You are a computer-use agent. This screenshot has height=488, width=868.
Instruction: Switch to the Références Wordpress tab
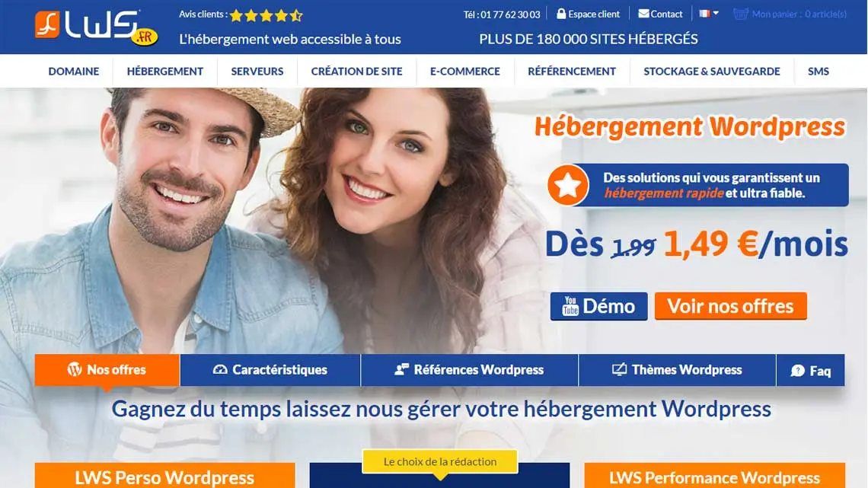470,369
